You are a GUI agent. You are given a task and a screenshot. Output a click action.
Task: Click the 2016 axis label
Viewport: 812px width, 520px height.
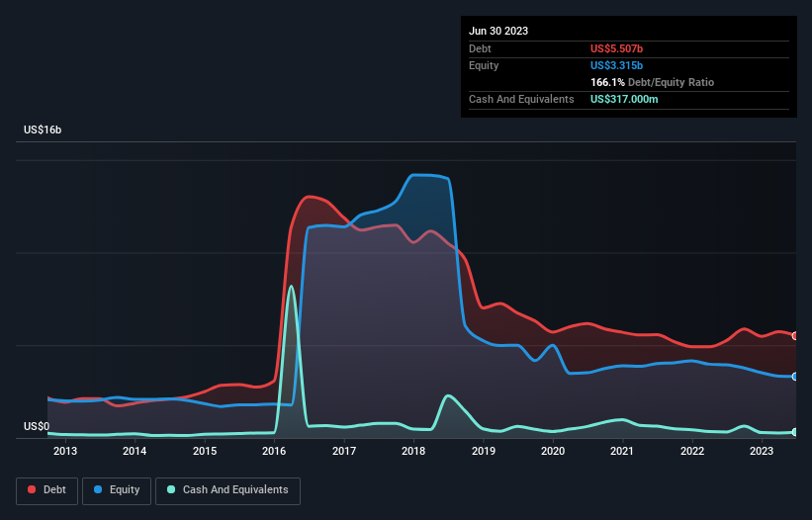tap(274, 451)
